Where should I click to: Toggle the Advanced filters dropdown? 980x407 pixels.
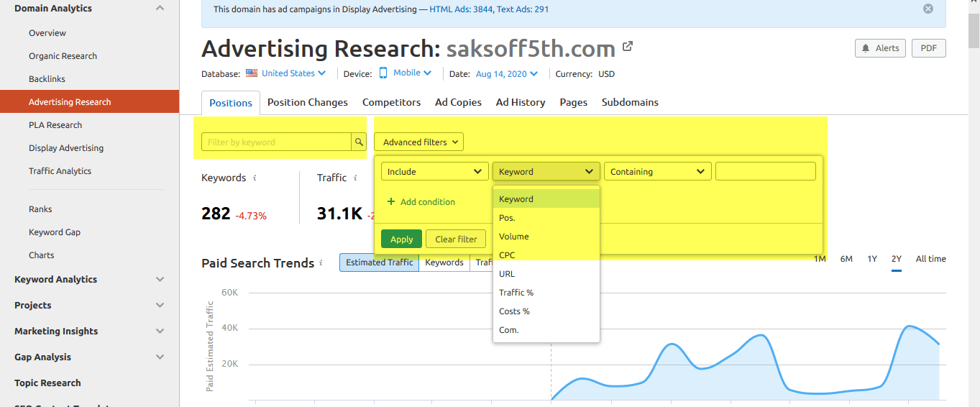pyautogui.click(x=418, y=142)
